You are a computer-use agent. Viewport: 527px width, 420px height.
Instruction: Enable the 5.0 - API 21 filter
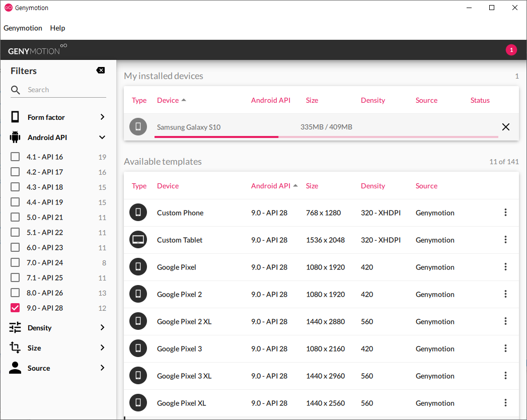[x=15, y=217]
